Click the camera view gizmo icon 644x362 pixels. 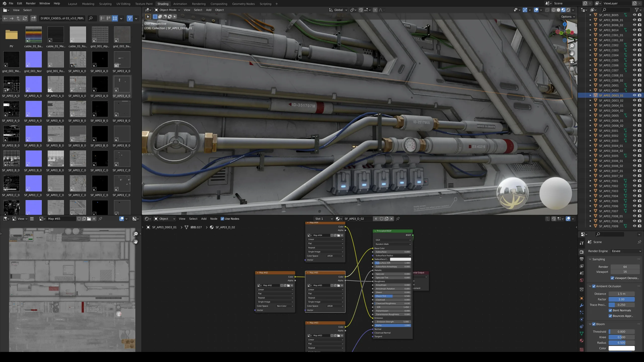572,61
